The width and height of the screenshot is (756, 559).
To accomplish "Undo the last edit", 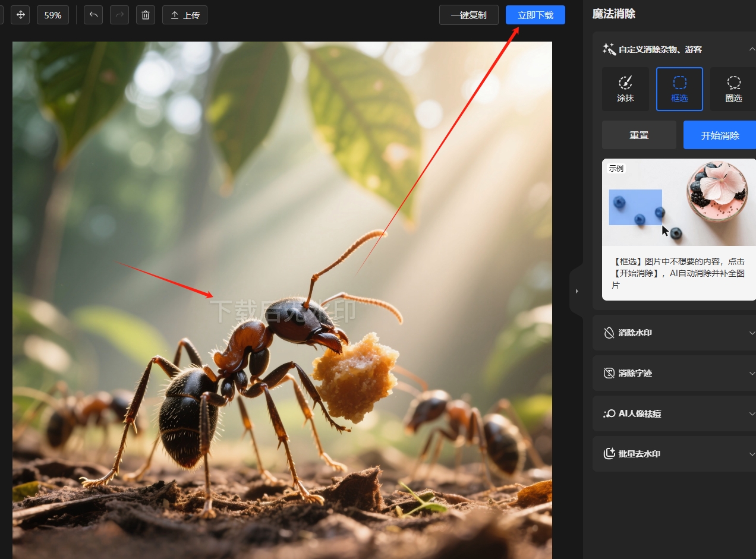I will [x=93, y=15].
